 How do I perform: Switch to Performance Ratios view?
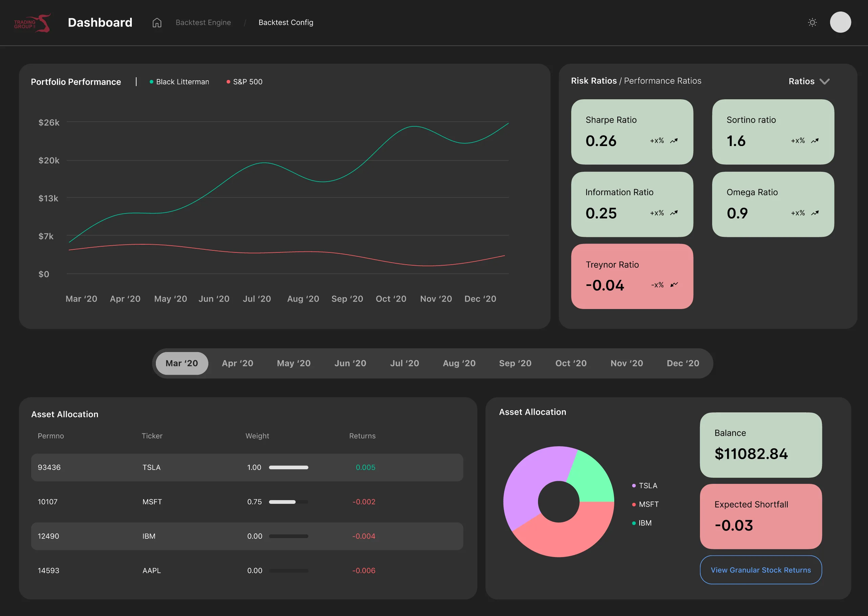pos(662,81)
